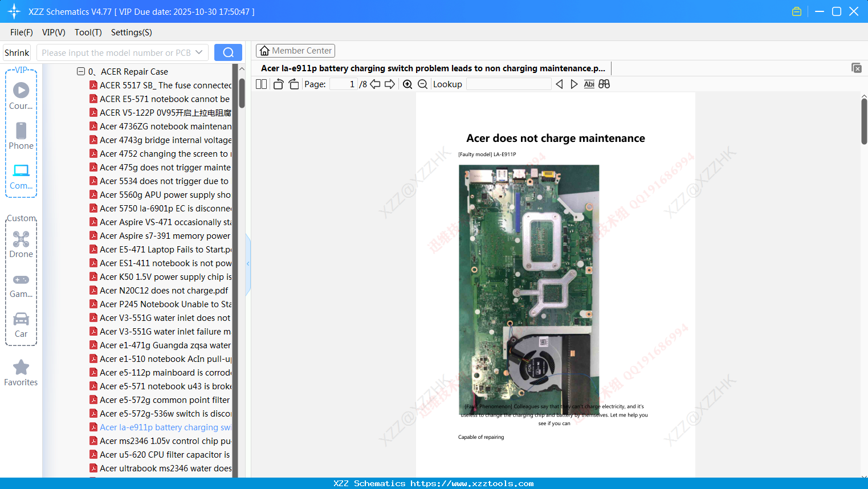Find next lookup match
This screenshot has height=489, width=868.
click(574, 84)
